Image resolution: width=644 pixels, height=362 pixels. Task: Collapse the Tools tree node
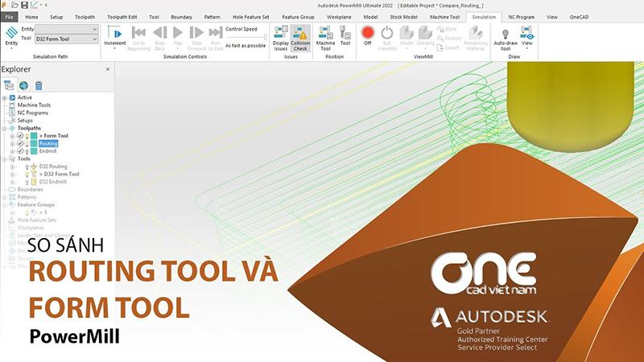point(5,158)
